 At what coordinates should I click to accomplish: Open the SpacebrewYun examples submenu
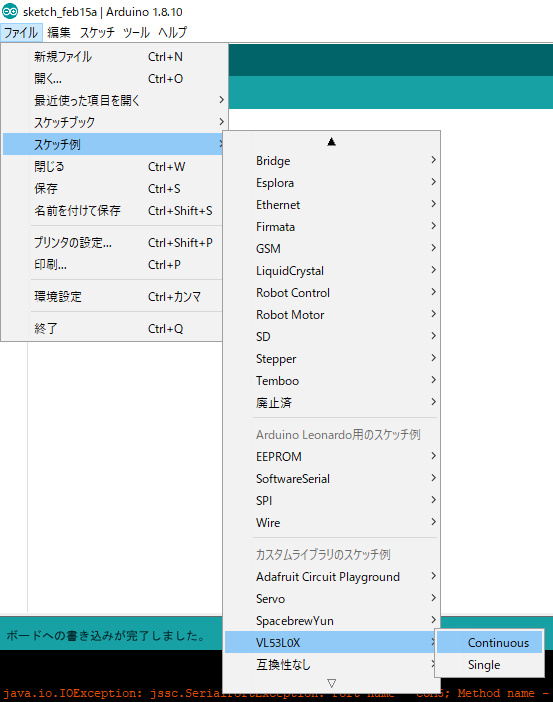pyautogui.click(x=331, y=621)
